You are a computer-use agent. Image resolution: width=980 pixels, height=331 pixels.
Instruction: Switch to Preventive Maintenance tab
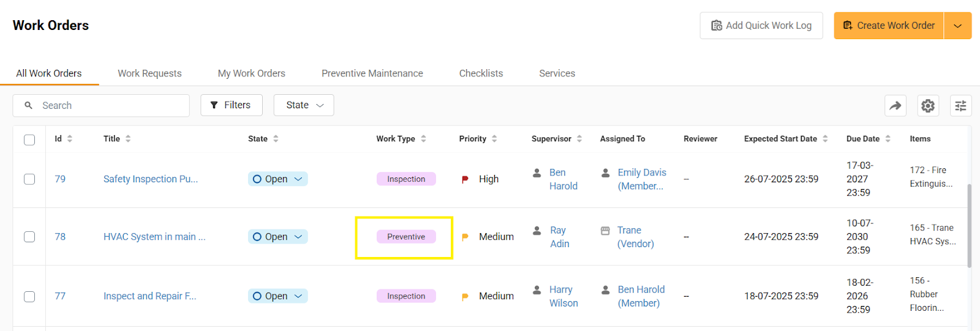372,73
